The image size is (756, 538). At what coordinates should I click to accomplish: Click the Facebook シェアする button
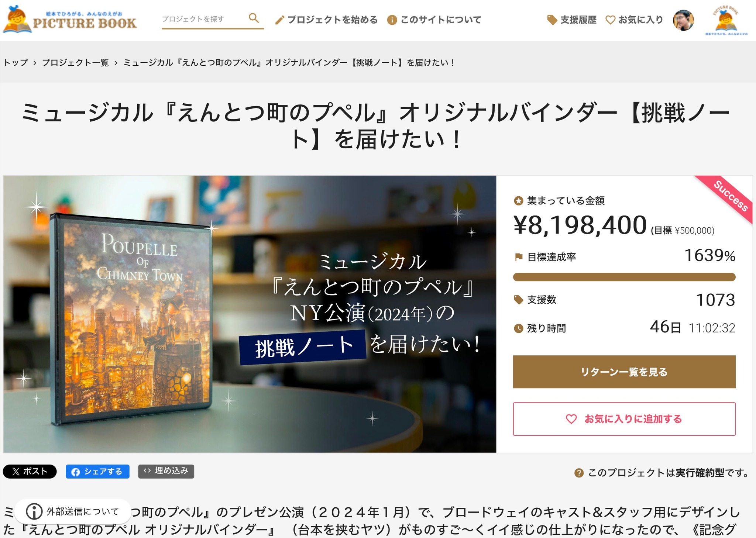(97, 472)
